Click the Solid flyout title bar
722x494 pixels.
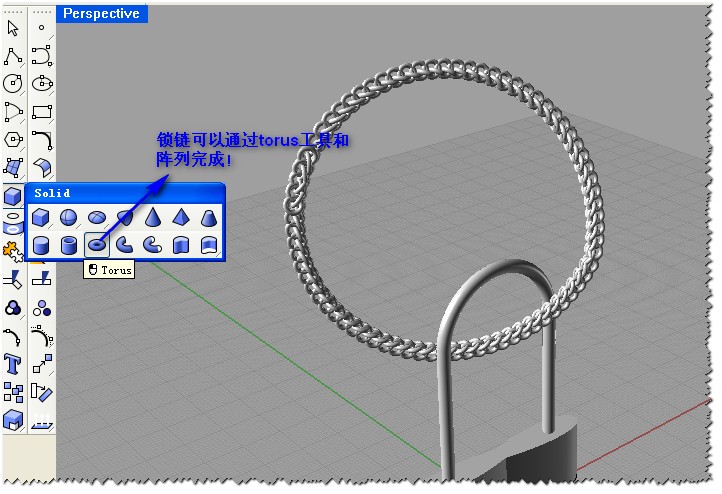[125, 193]
